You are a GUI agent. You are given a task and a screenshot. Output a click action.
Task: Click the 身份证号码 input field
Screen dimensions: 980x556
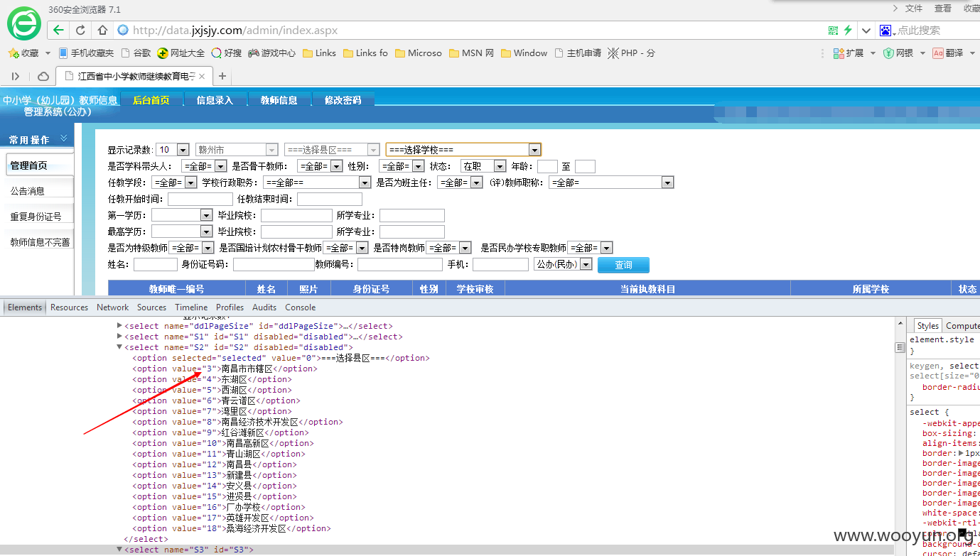point(274,264)
